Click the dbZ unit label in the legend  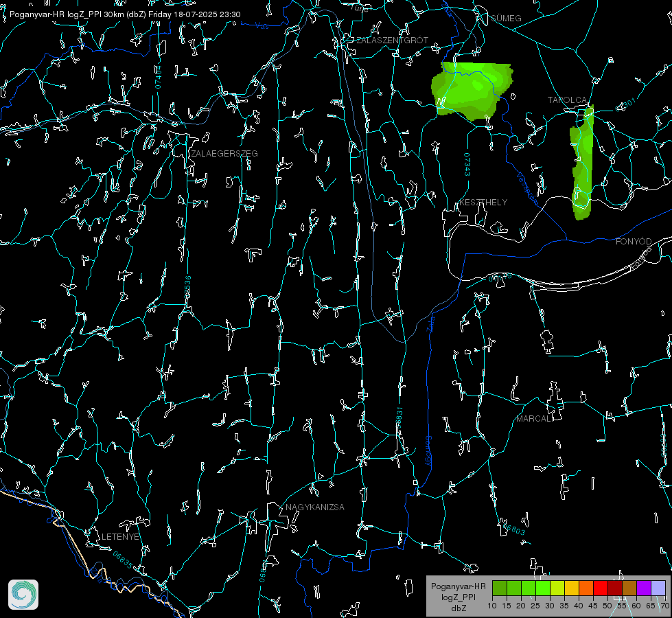click(x=458, y=608)
